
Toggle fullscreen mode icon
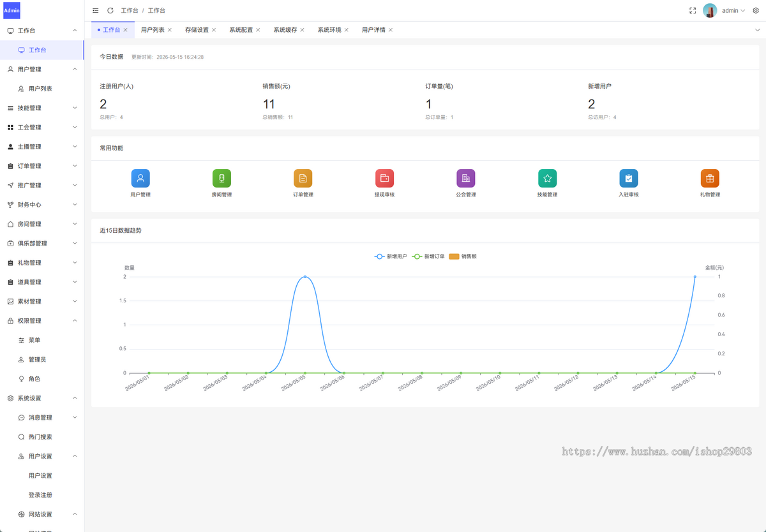[x=693, y=11]
